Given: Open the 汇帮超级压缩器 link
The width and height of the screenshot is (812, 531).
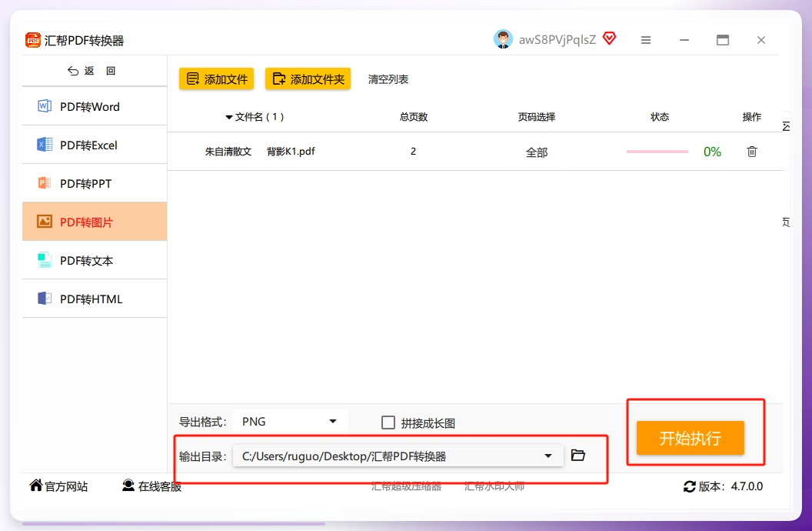Looking at the screenshot, I should [x=407, y=486].
